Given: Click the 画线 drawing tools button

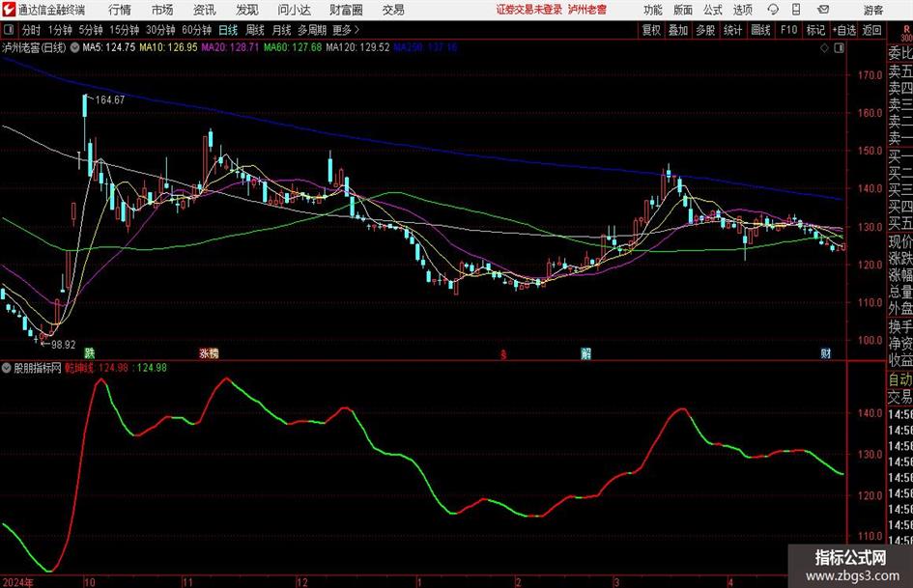Looking at the screenshot, I should click(760, 30).
